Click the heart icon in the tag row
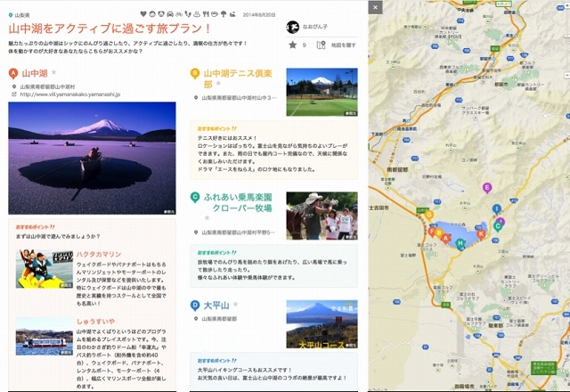This screenshot has width=570, height=392. pyautogui.click(x=143, y=14)
